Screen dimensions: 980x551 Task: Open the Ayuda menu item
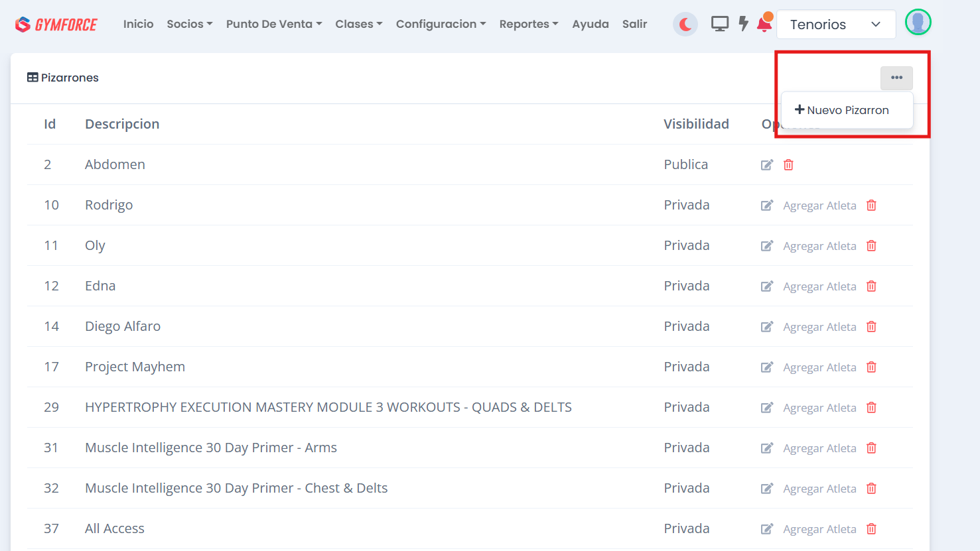591,24
